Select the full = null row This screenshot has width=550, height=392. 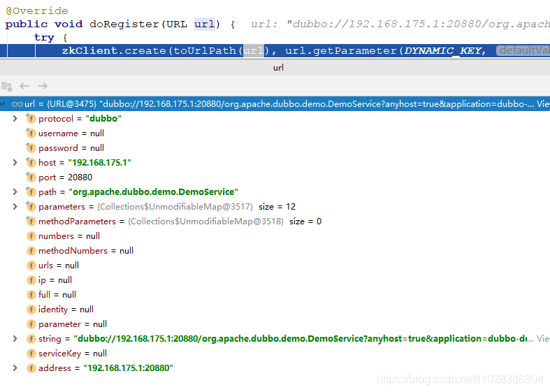(275, 295)
